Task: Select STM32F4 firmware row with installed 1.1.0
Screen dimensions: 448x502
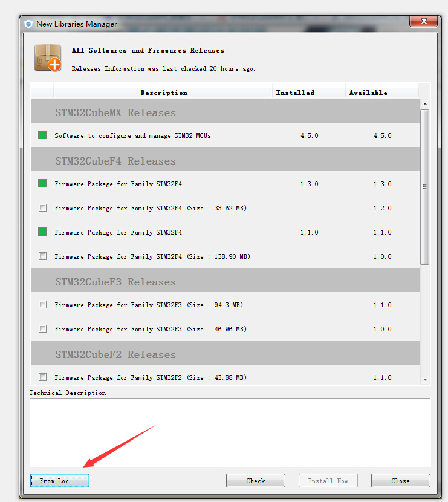Action: [225, 232]
